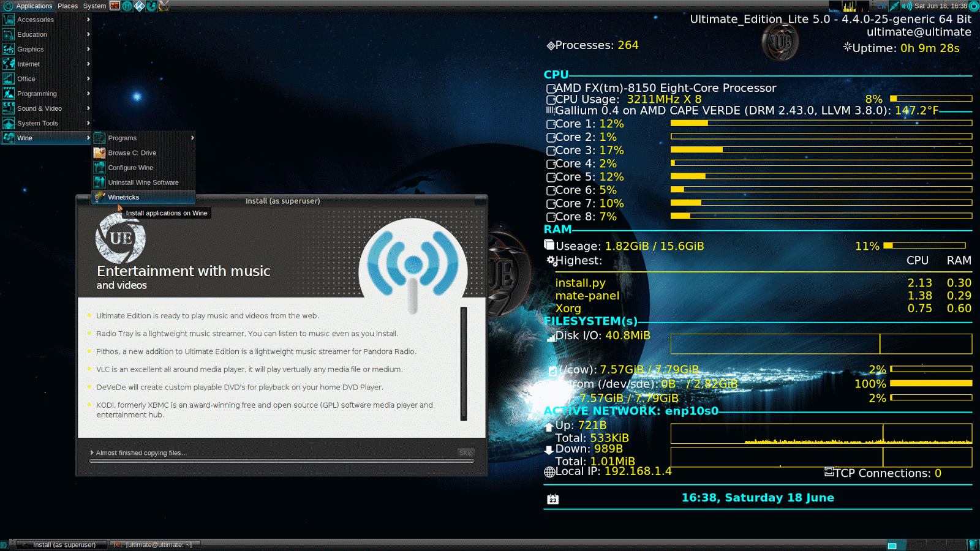The height and width of the screenshot is (551, 980).
Task: Open the trash icon in bottom panel
Action: (x=973, y=545)
